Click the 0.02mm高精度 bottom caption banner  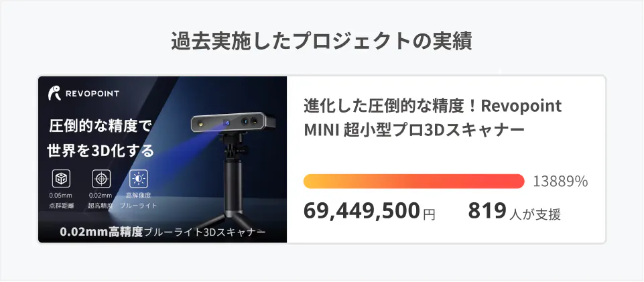[163, 232]
